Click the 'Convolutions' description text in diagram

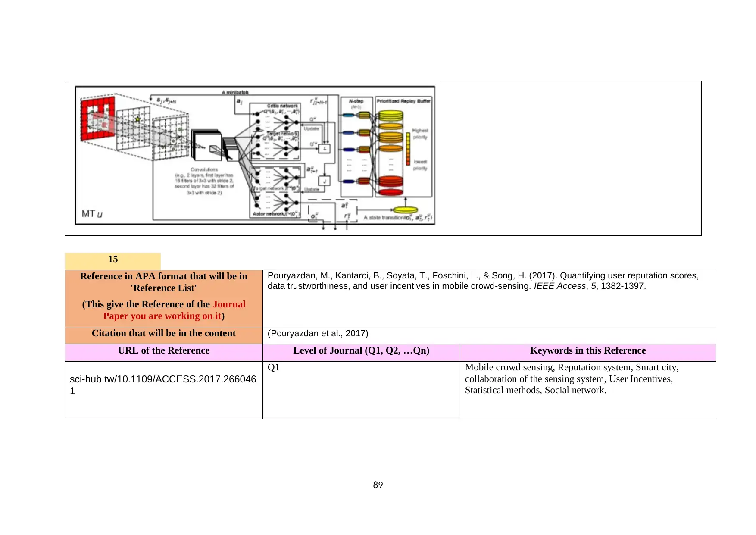(x=204, y=181)
